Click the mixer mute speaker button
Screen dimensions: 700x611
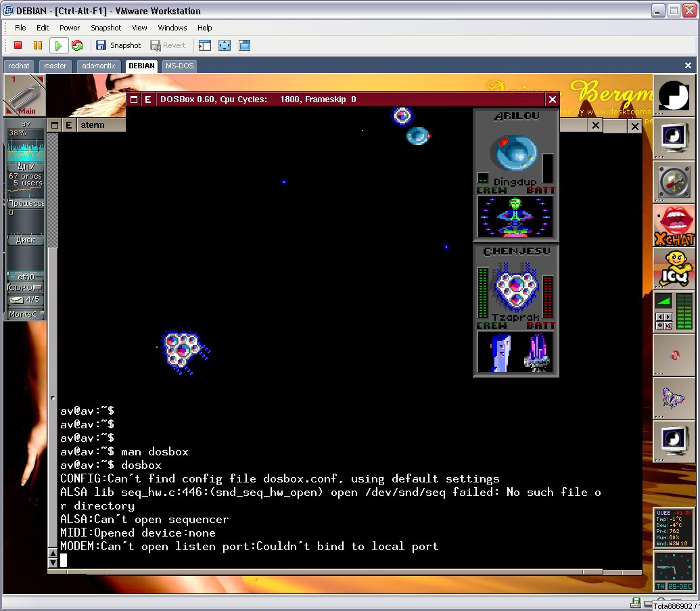pyautogui.click(x=668, y=325)
